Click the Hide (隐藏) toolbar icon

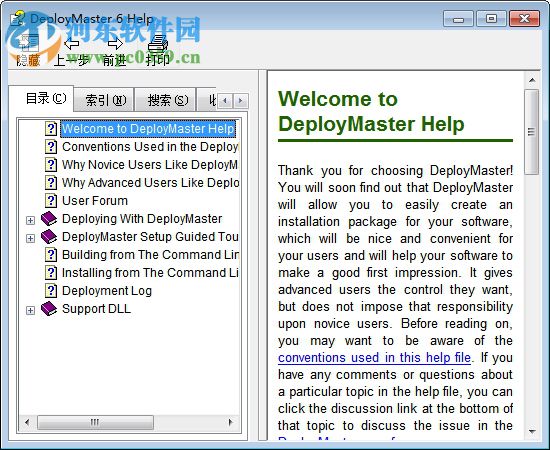click(x=29, y=44)
